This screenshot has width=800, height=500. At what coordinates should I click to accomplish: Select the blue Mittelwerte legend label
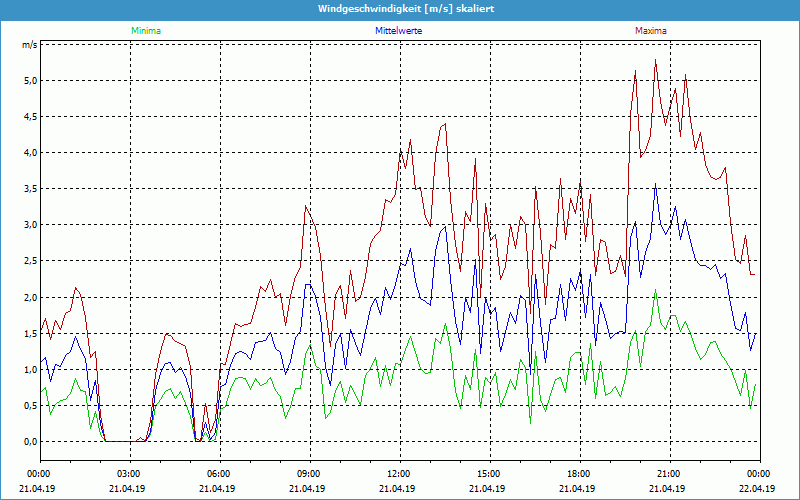pyautogui.click(x=398, y=31)
